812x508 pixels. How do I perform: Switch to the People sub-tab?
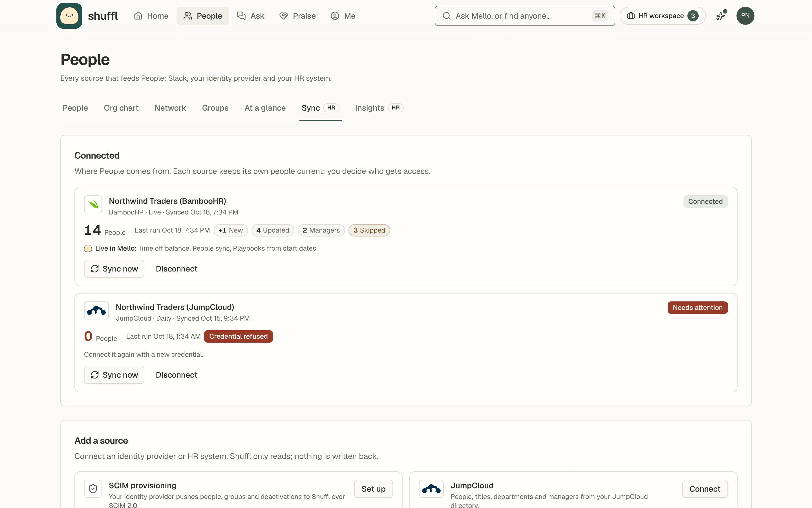pos(75,108)
